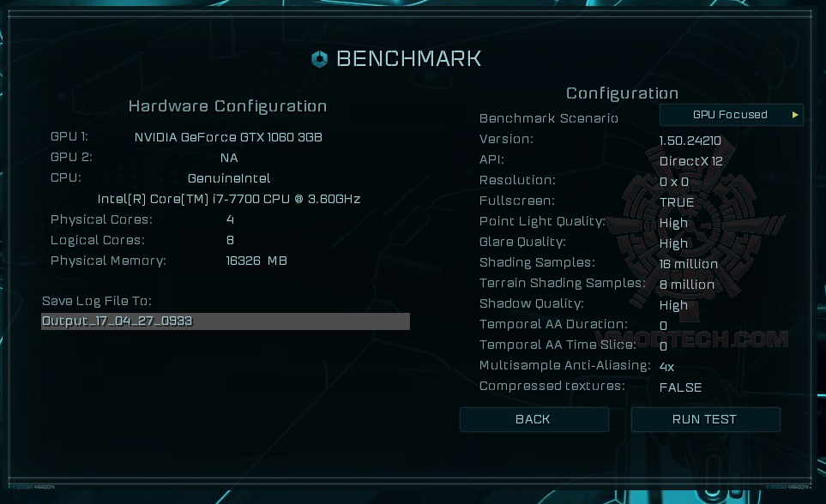Screen dimensions: 826x504
Task: Click the yellow arrow on GPU Focused
Action: [795, 115]
